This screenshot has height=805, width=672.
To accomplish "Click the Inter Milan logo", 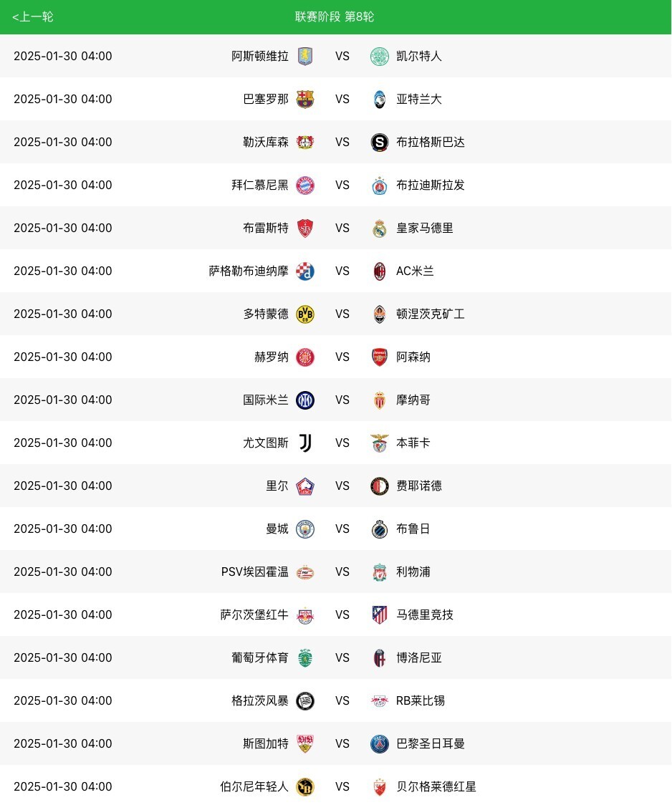I will click(305, 400).
